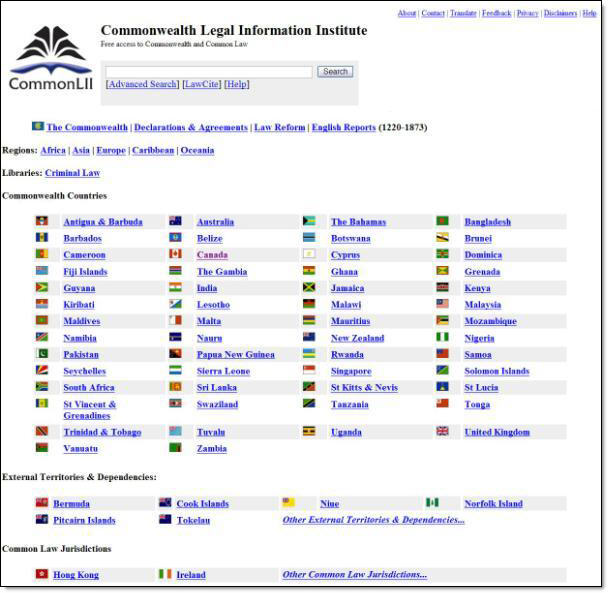Click the Norfolk Island flag icon

432,503
